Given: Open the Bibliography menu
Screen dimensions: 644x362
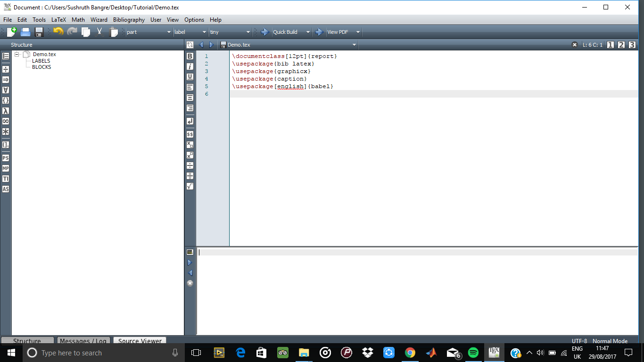Looking at the screenshot, I should (129, 20).
